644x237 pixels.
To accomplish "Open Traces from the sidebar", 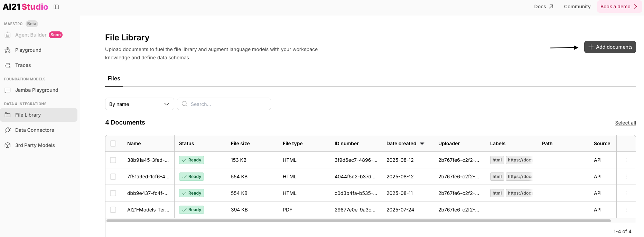I will tap(39, 65).
